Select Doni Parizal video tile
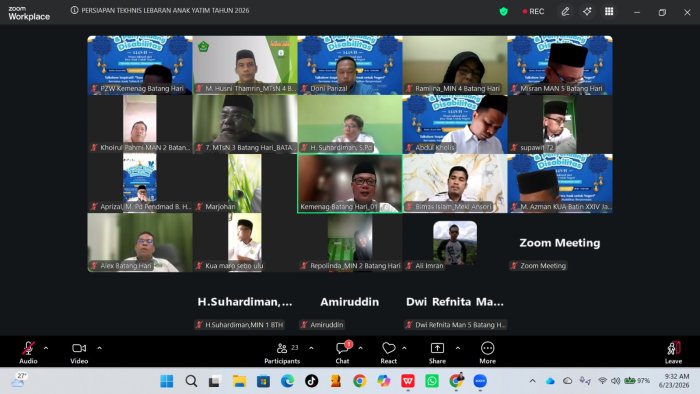The width and height of the screenshot is (700, 394). pos(350,65)
